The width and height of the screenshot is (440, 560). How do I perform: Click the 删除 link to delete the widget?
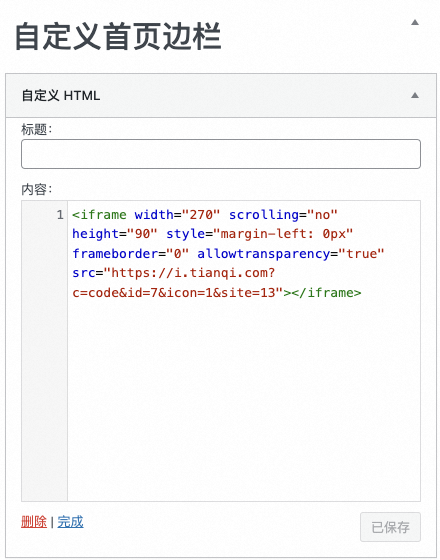click(x=34, y=522)
